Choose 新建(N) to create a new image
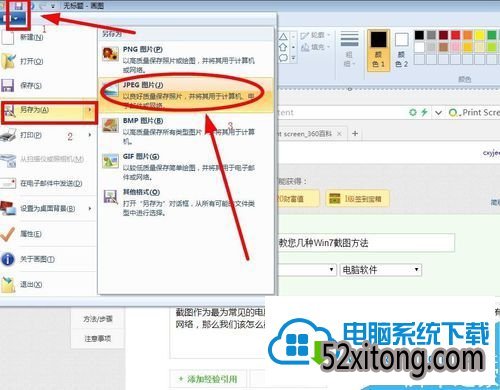This screenshot has height=390, width=500. click(x=48, y=37)
